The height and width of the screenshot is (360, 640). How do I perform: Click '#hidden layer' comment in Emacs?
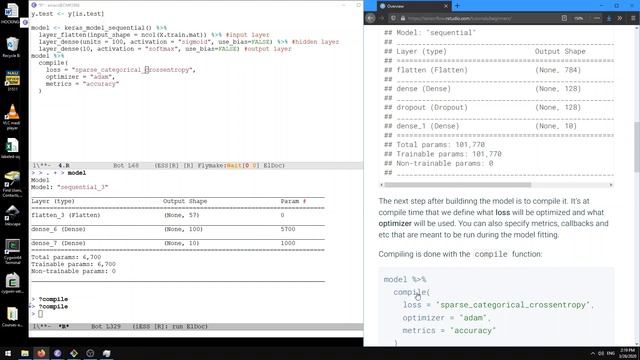[x=316, y=42]
